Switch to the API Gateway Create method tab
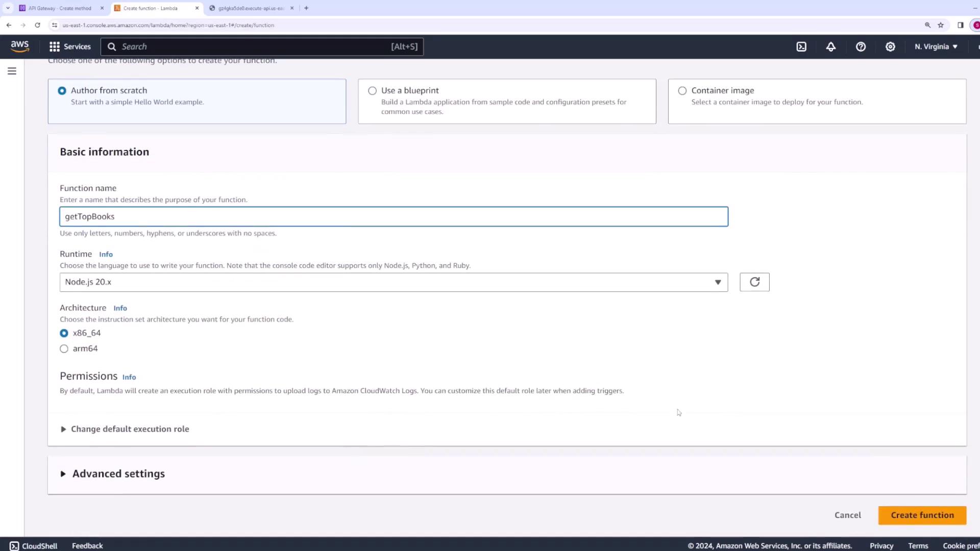The height and width of the screenshot is (551, 980). (60, 8)
